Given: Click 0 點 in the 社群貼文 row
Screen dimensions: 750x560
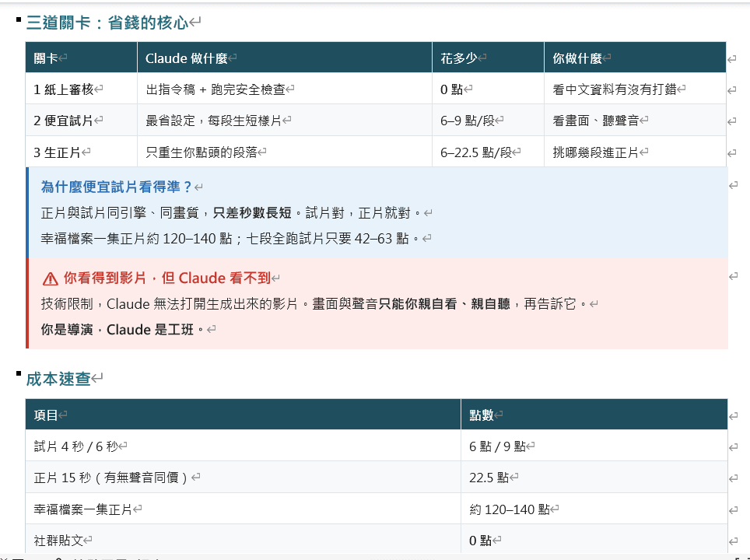Looking at the screenshot, I should pyautogui.click(x=594, y=540).
